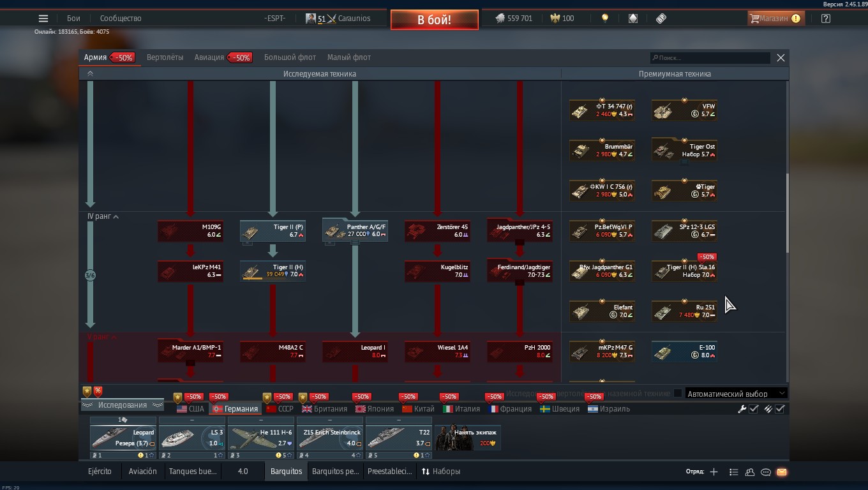Screen dimensions: 868x490
Task: Open the Battle Pass ticket icon
Action: click(661, 19)
